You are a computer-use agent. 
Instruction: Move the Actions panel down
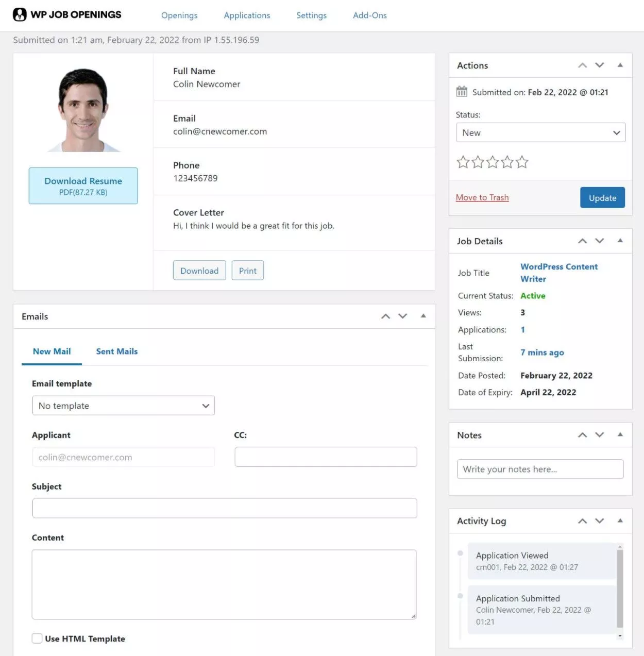pos(600,65)
